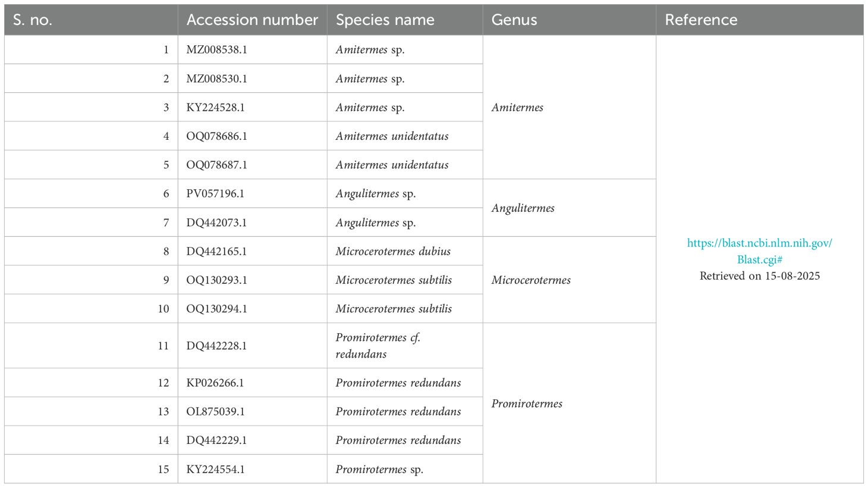Click the Promirotermes cf. redundans species cell
Viewport: 868px width, 488px height.
tap(378, 346)
